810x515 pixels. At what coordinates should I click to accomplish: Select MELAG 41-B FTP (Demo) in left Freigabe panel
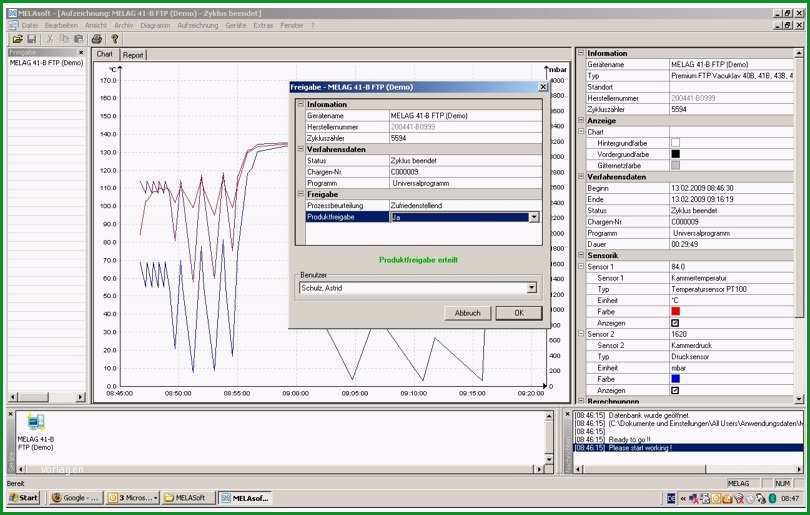(46, 63)
